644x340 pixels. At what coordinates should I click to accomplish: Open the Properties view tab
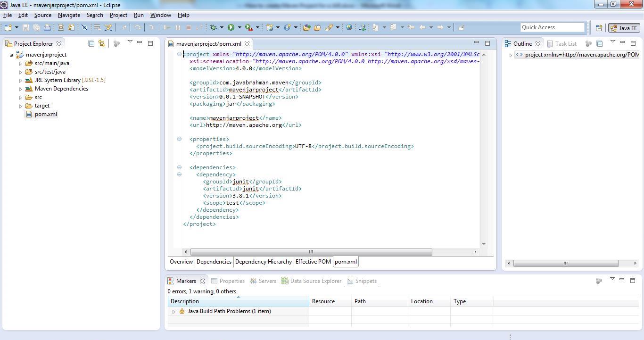pos(228,281)
